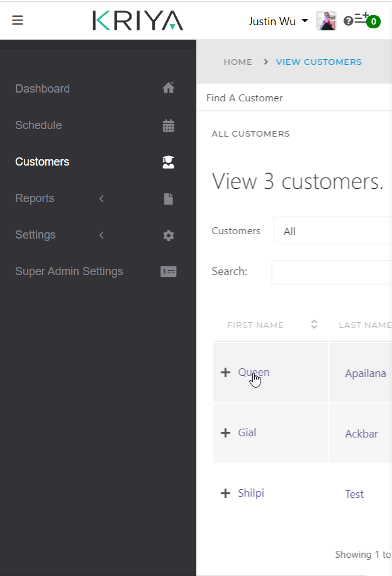The height and width of the screenshot is (576, 392).
Task: Go to Home in the breadcrumb
Action: 237,62
